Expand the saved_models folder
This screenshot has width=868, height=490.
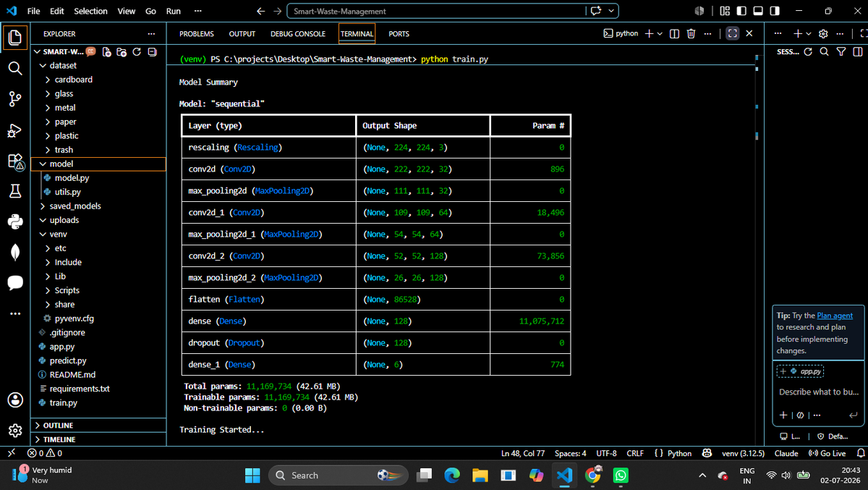[x=99, y=206]
